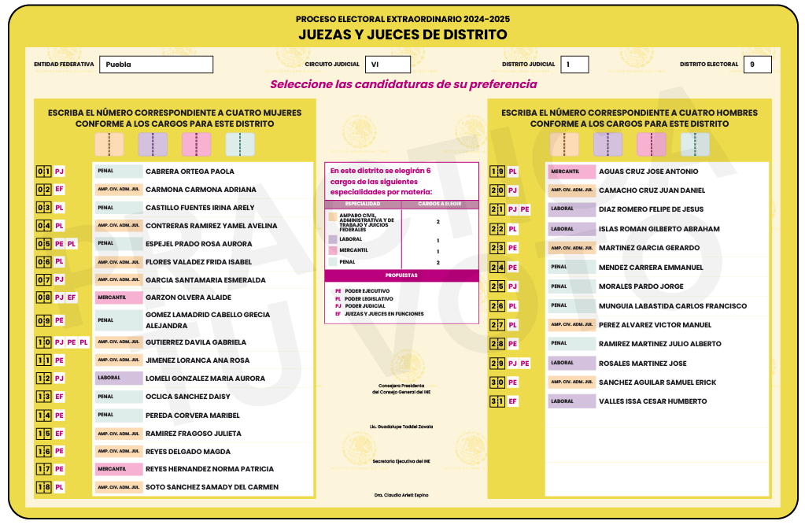Click the PENAL tag for Mendez Carrera Emmanuel
805x532 pixels.
point(572,267)
